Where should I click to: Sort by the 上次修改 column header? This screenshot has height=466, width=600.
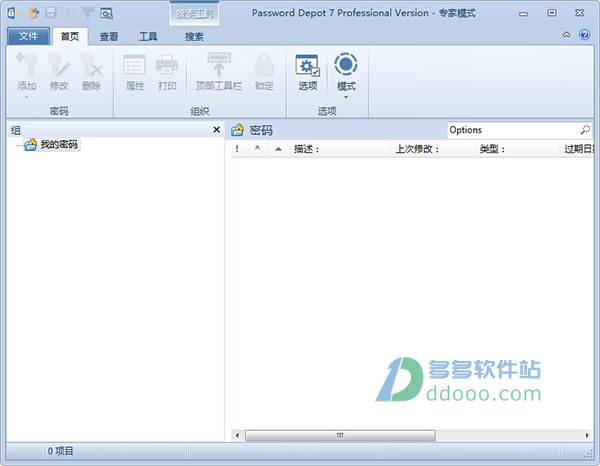click(x=433, y=149)
